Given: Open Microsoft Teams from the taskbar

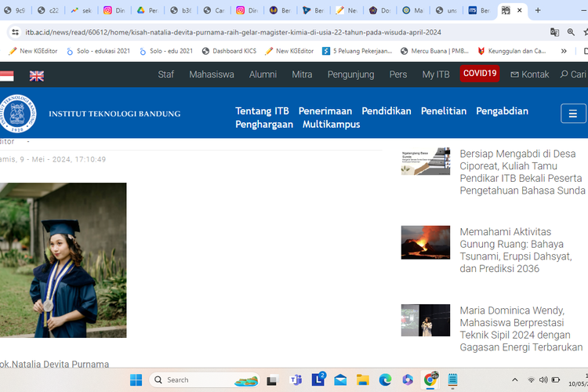Looking at the screenshot, I should point(296,379).
